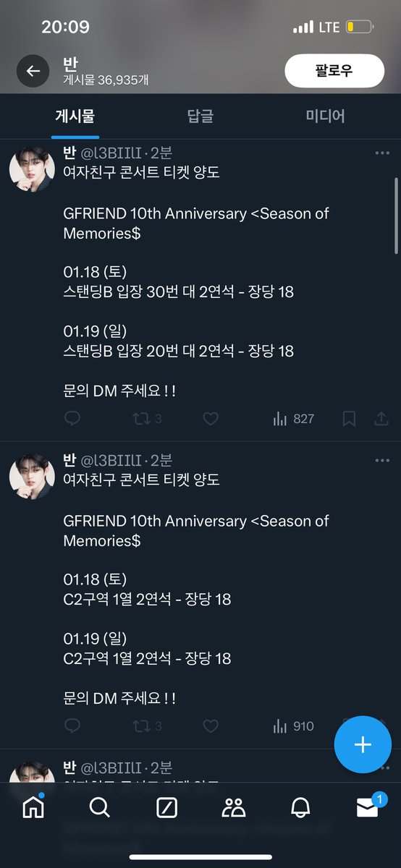This screenshot has width=401, height=868.
Task: Open more options on first post
Action: (382, 153)
